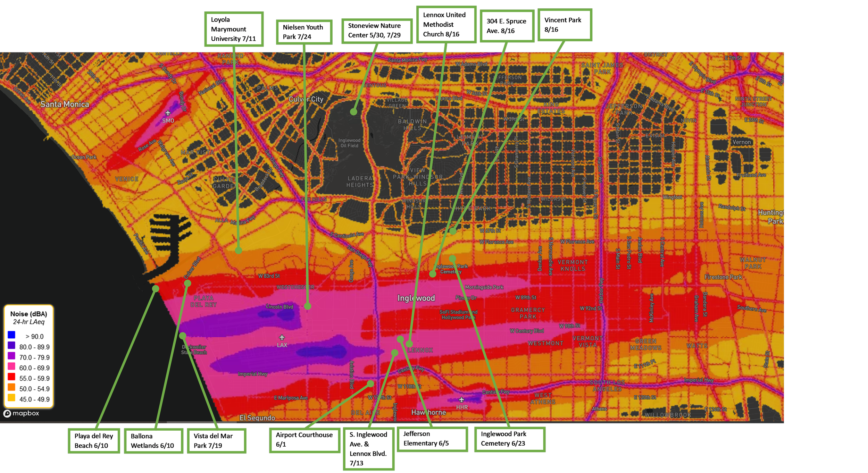Click the SMO airport plane icon
Viewport: 868px width, 473px height.
coord(168,113)
